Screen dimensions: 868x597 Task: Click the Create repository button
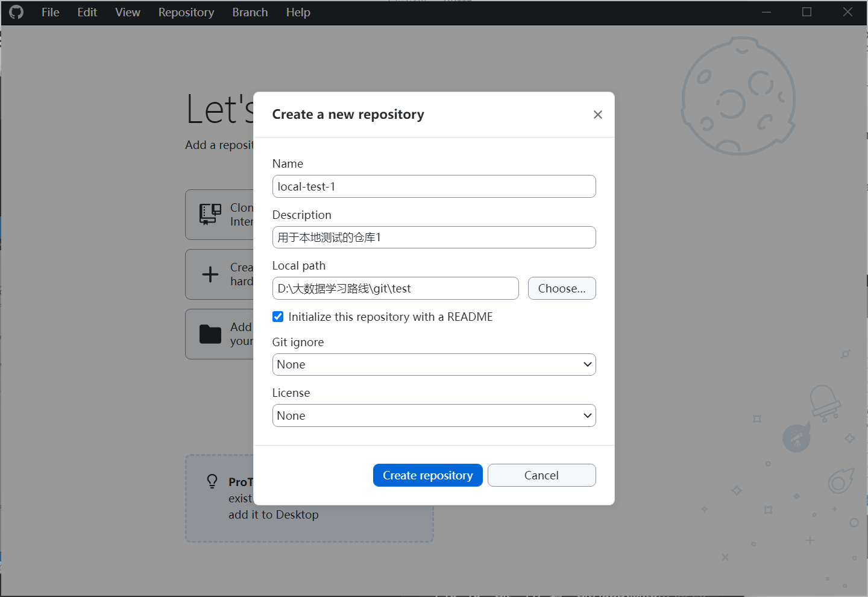(x=428, y=475)
